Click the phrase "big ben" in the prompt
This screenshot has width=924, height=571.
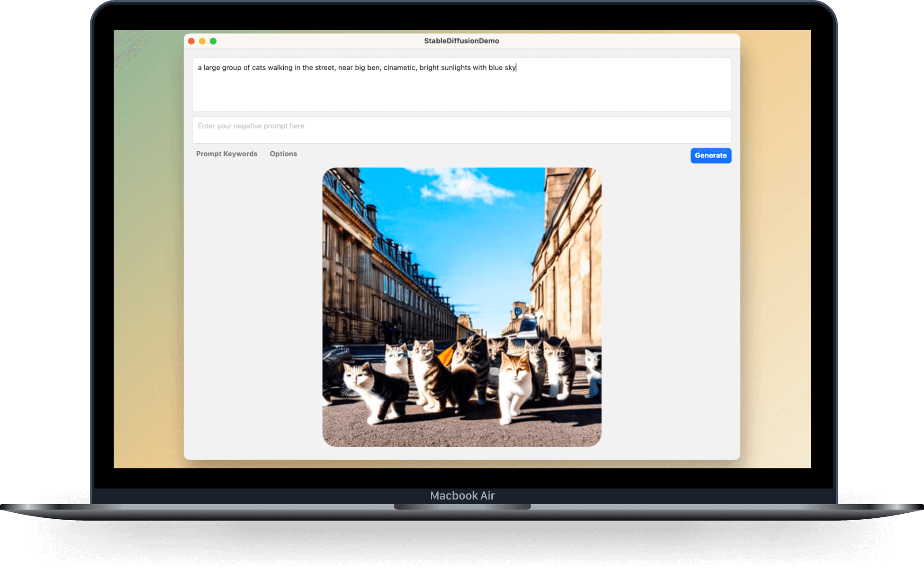[367, 68]
